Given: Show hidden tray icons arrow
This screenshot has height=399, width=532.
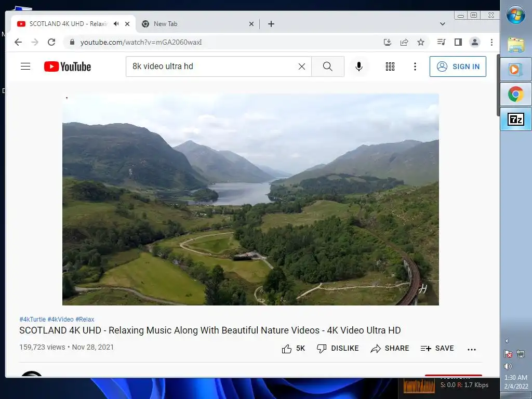Looking at the screenshot, I should click(507, 341).
